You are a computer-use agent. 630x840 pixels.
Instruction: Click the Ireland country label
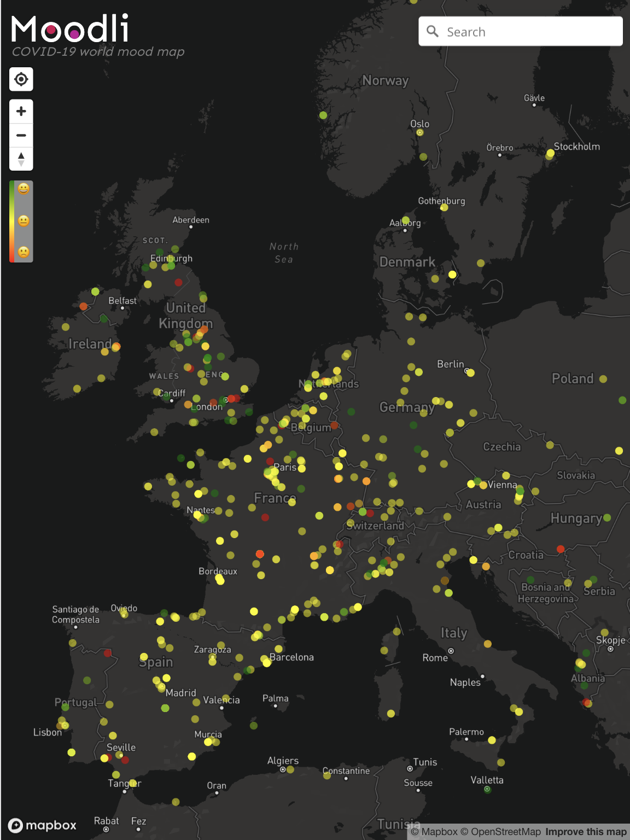click(90, 344)
